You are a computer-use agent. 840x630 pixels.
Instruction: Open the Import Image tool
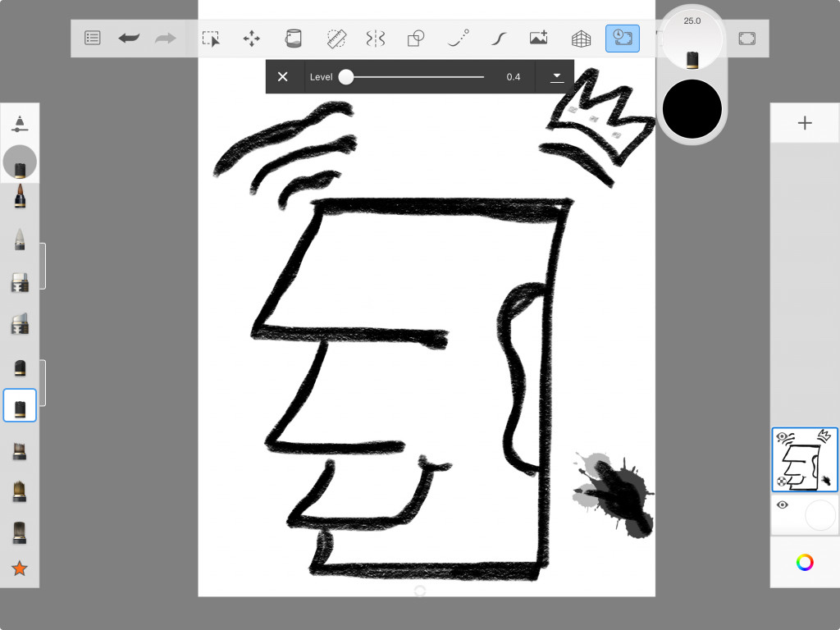[x=539, y=38]
